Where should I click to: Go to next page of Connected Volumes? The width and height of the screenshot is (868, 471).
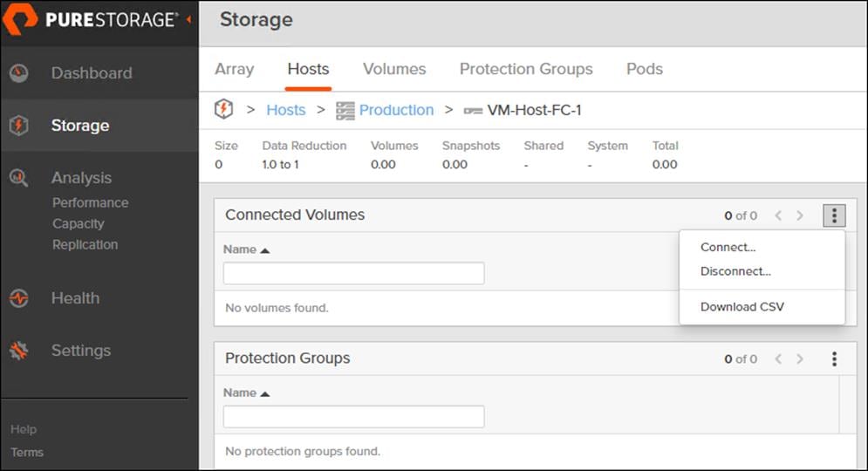[800, 215]
